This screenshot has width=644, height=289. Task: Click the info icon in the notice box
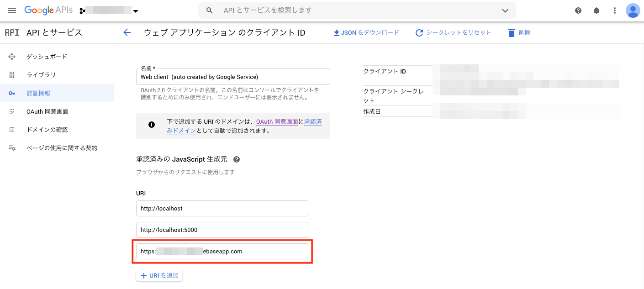pyautogui.click(x=151, y=124)
